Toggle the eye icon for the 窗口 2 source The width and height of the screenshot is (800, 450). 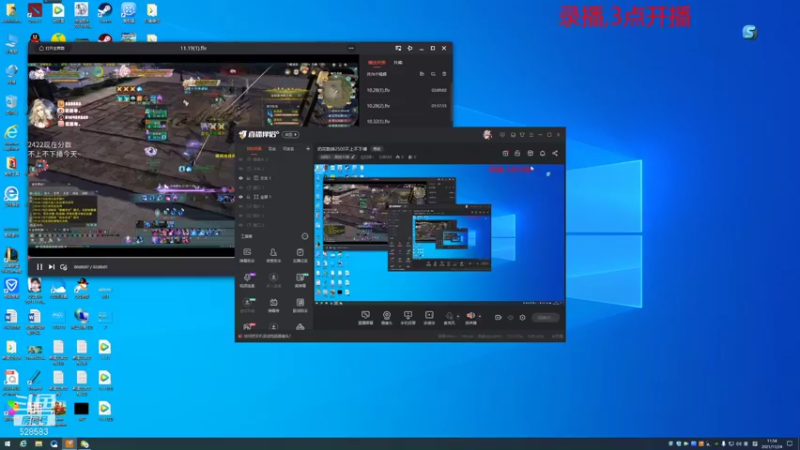pos(241,225)
